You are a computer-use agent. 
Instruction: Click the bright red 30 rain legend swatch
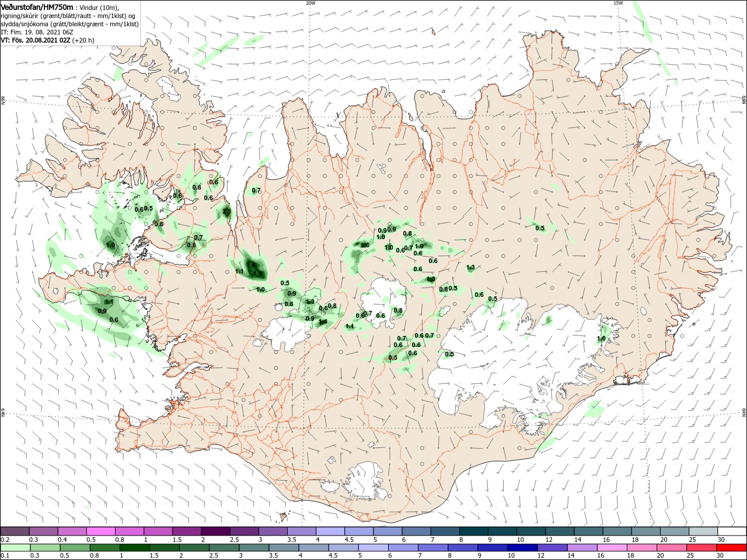coord(732,548)
